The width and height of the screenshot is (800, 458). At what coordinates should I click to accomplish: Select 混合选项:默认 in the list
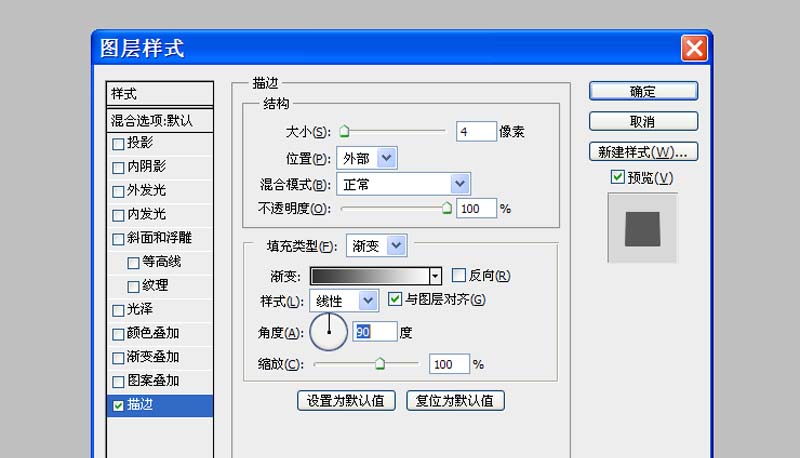tap(160, 120)
